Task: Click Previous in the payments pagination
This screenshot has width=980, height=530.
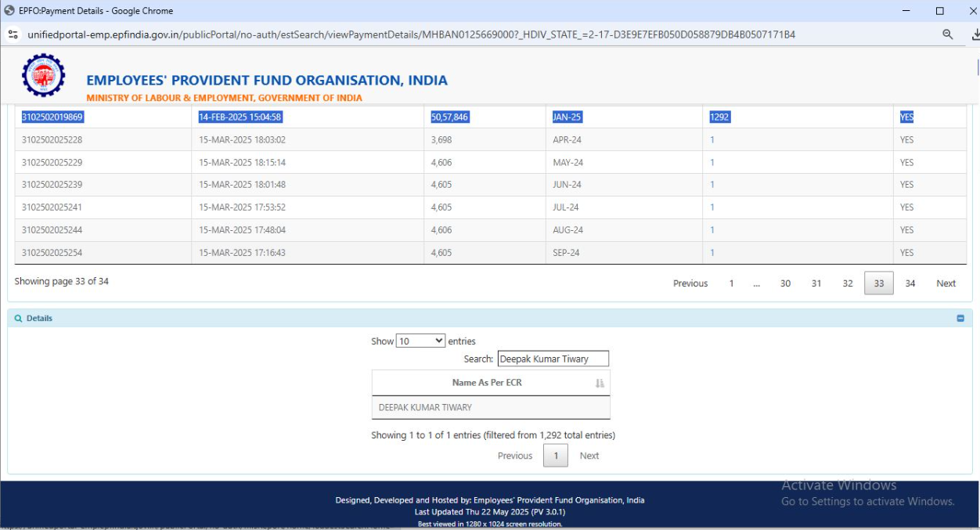Action: click(x=690, y=283)
